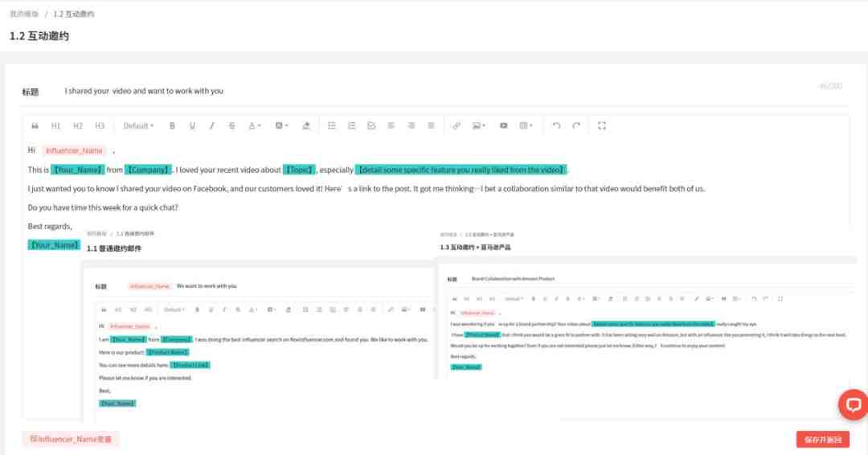Image resolution: width=868 pixels, height=455 pixels.
Task: Insert a block quote from the toolbar
Action: [x=35, y=126]
